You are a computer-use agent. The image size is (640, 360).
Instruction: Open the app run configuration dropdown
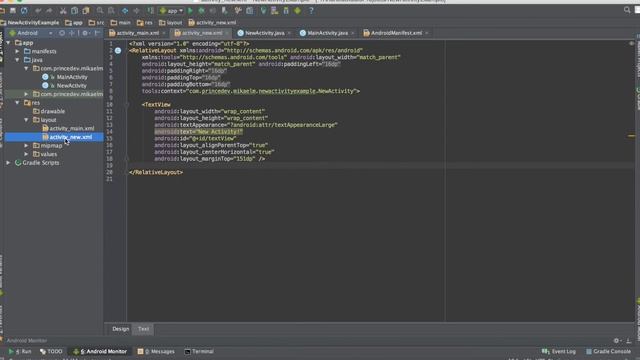point(172,11)
